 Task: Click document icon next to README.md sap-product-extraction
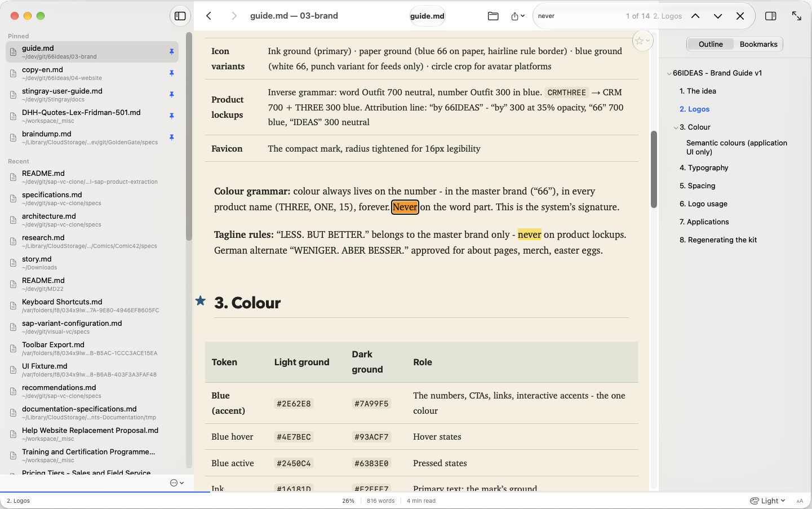(13, 177)
